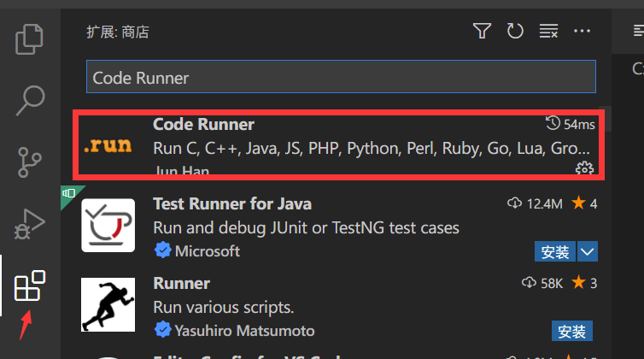The height and width of the screenshot is (359, 644).
Task: Refresh the extensions list
Action: 515,32
